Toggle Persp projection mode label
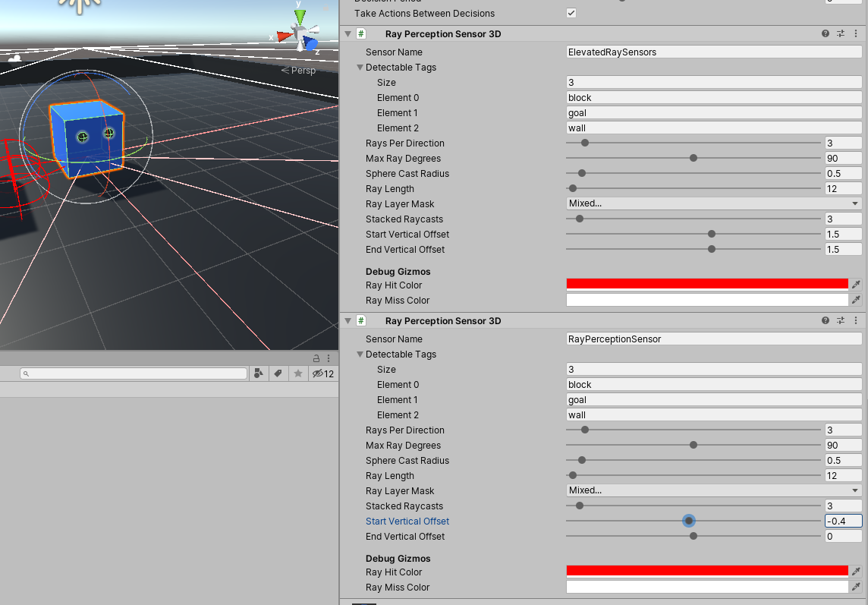The image size is (868, 605). coord(298,71)
